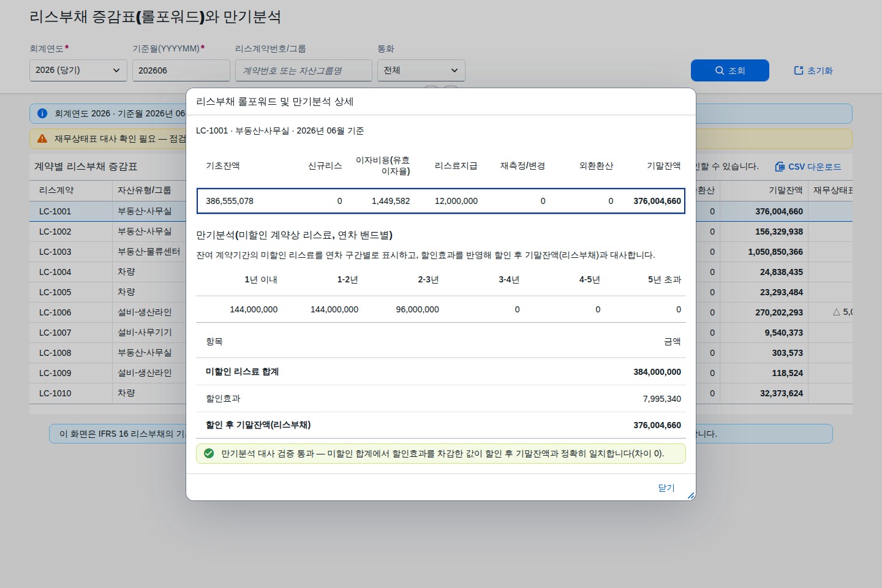This screenshot has height=588, width=882.
Task: Click the magnifier icon in 조회 button
Action: click(720, 70)
